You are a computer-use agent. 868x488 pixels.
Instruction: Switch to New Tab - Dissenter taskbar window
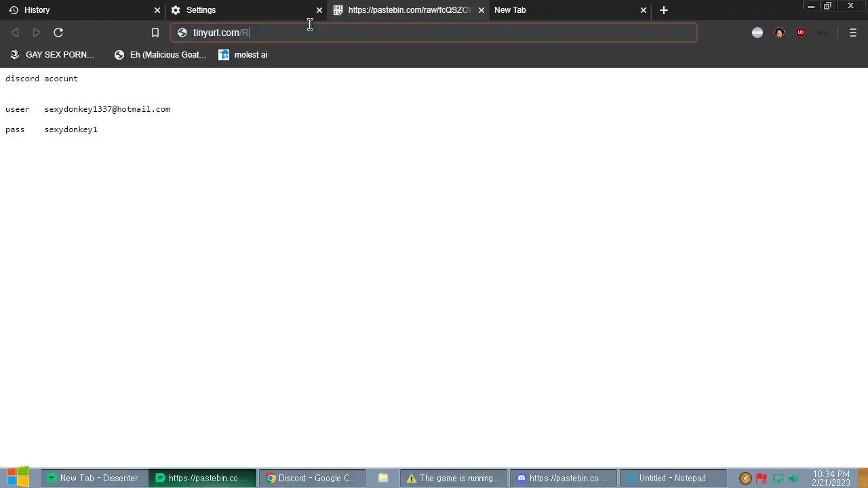point(93,479)
